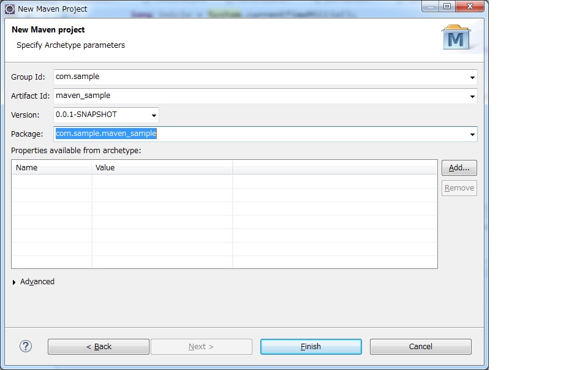The image size is (588, 370).
Task: Click the Eclipse icon in title bar
Action: [x=9, y=9]
